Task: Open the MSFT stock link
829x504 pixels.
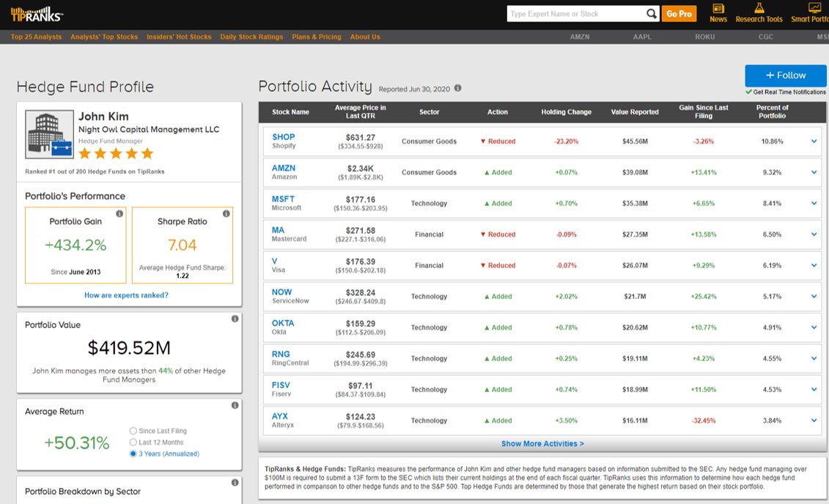Action: (x=283, y=199)
